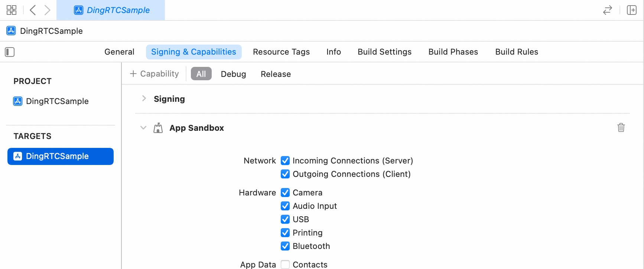Select the DingRTCSample editor tab
The width and height of the screenshot is (644, 269).
(111, 10)
